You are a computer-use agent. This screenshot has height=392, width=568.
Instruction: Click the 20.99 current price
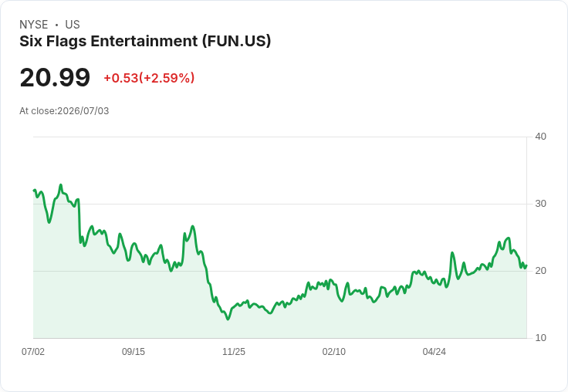[x=55, y=77]
